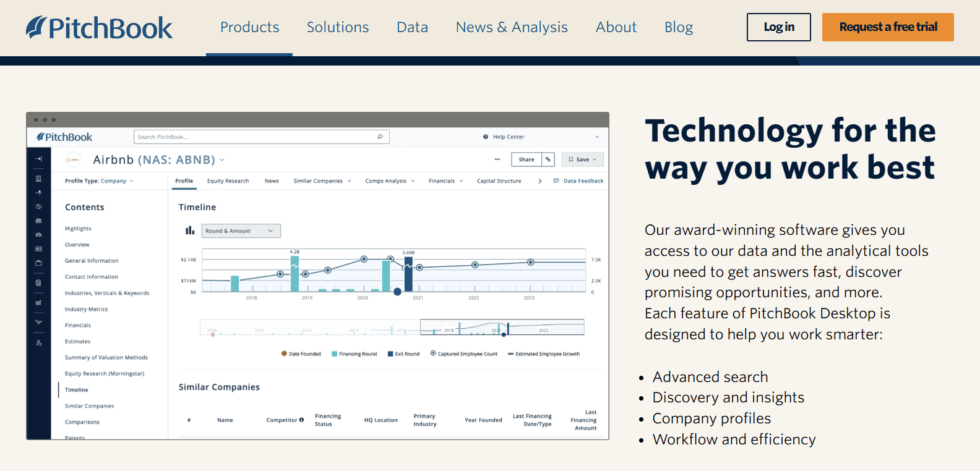Open the Products navigation menu
Image resolution: width=980 pixels, height=471 pixels.
pos(249,27)
